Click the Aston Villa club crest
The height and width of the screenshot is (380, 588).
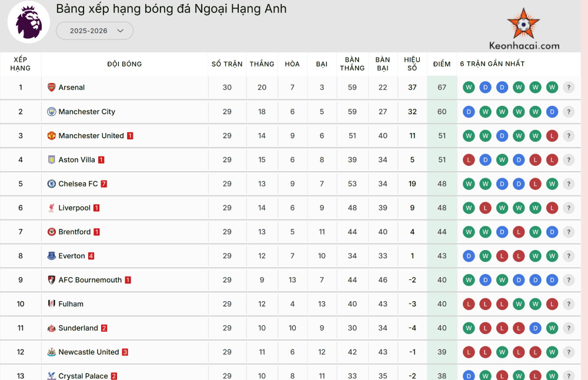click(52, 160)
